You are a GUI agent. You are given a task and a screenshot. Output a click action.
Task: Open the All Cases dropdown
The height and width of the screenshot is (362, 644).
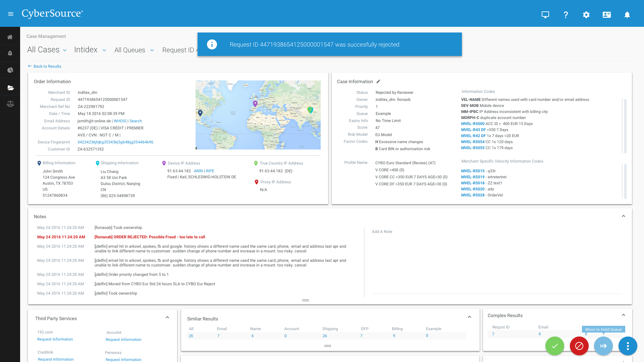[47, 50]
